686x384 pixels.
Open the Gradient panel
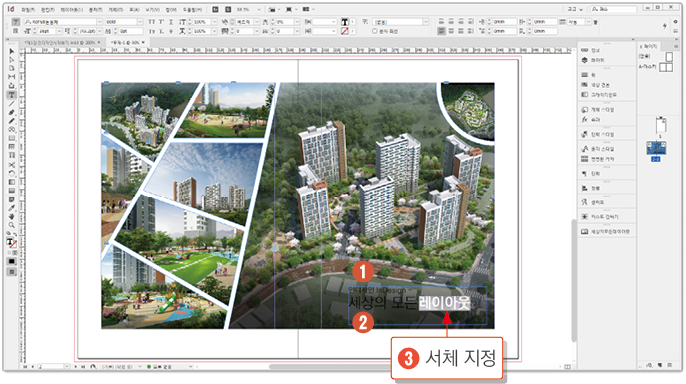(598, 94)
